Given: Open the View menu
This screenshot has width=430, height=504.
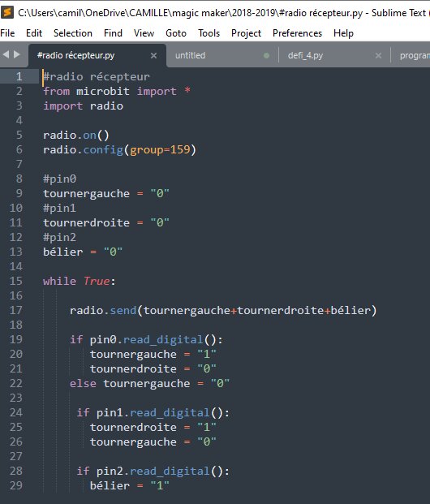Looking at the screenshot, I should [144, 33].
